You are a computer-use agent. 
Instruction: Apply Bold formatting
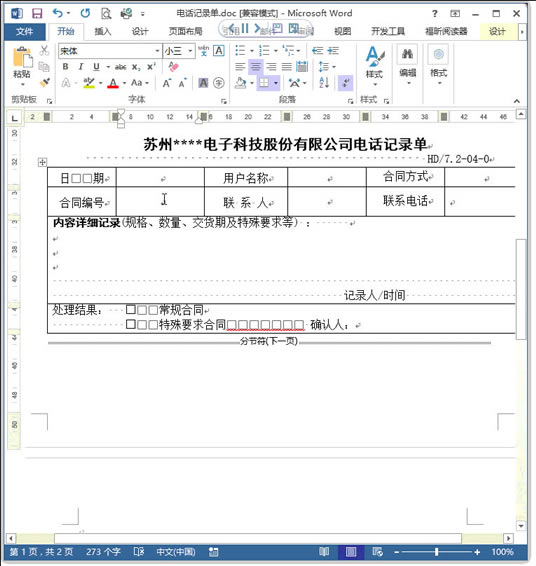65,67
